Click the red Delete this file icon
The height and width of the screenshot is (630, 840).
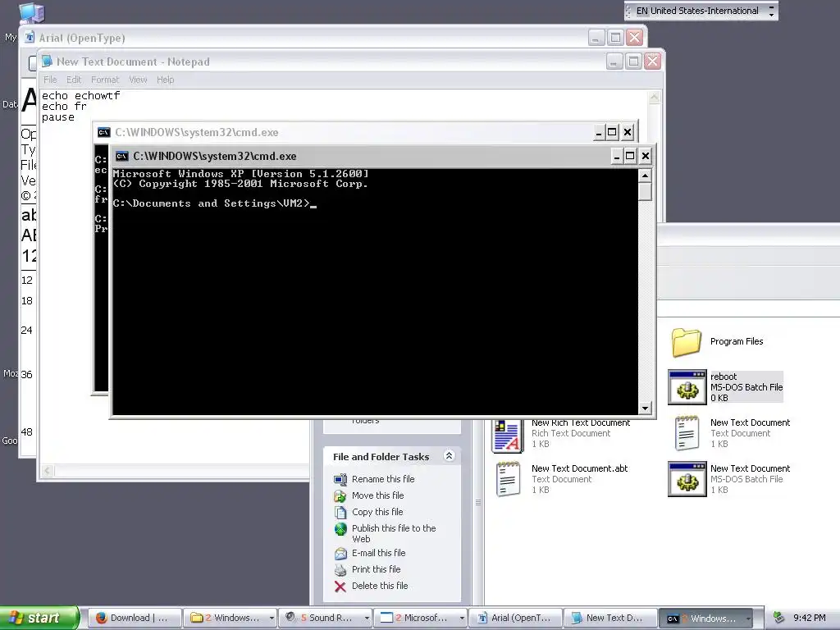[x=340, y=587]
